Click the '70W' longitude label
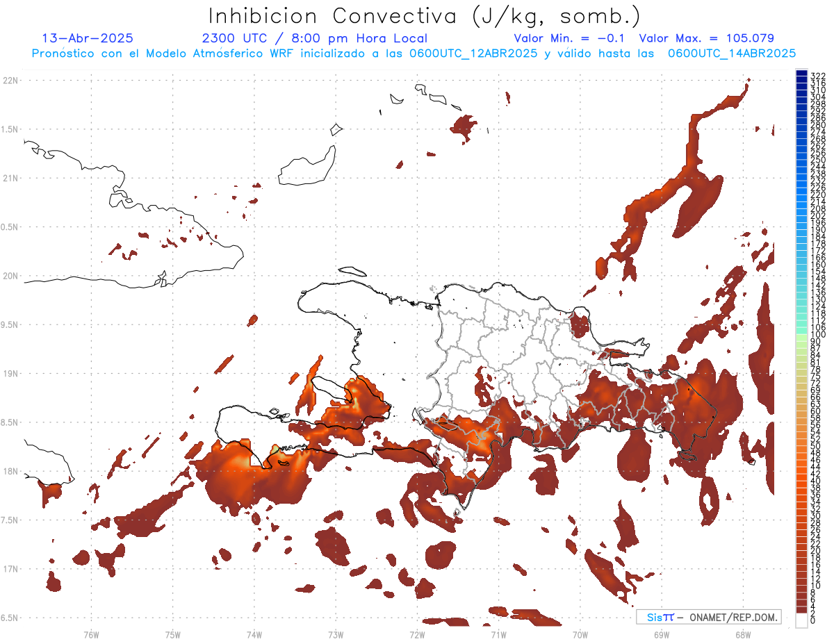Viewport: 834px width, 644px height. click(x=580, y=634)
